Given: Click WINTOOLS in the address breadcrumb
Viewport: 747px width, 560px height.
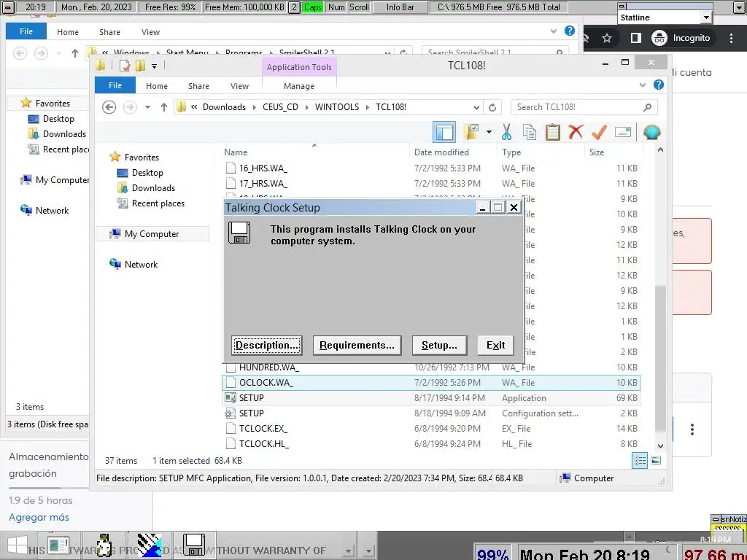Looking at the screenshot, I should (x=337, y=107).
